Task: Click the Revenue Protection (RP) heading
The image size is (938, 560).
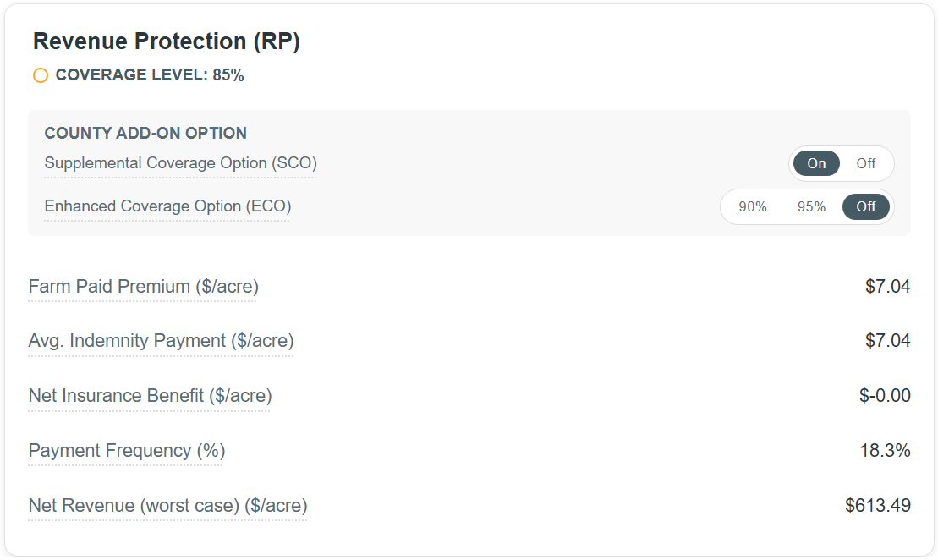Action: [166, 41]
